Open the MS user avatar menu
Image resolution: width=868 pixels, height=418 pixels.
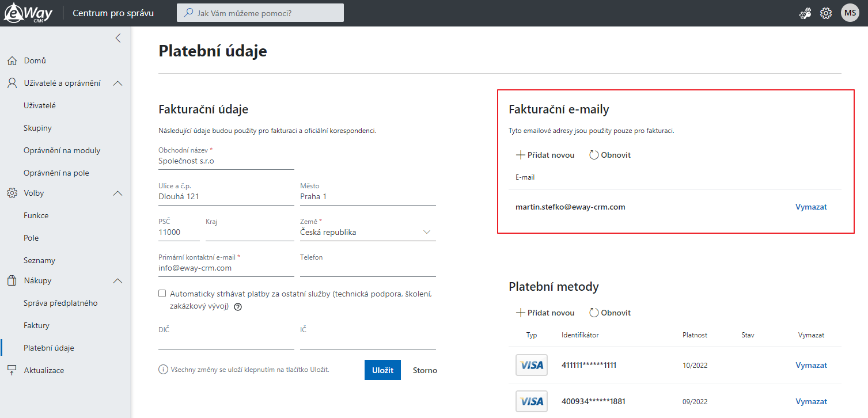850,13
